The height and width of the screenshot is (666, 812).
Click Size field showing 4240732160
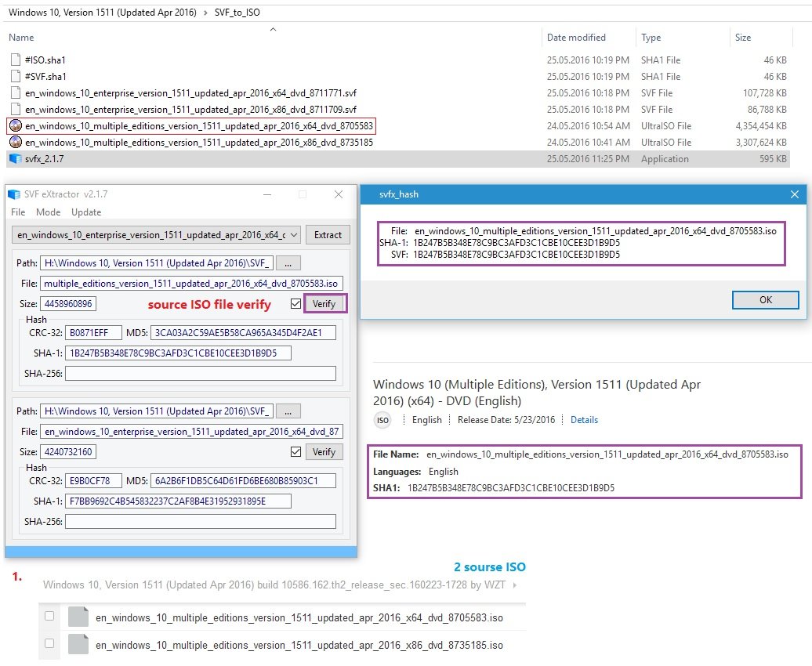pyautogui.click(x=68, y=452)
